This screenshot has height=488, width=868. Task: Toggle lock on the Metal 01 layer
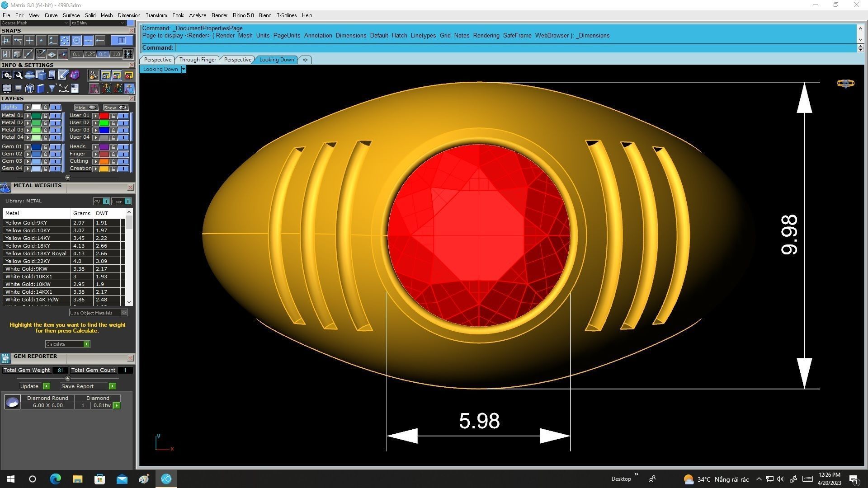45,116
